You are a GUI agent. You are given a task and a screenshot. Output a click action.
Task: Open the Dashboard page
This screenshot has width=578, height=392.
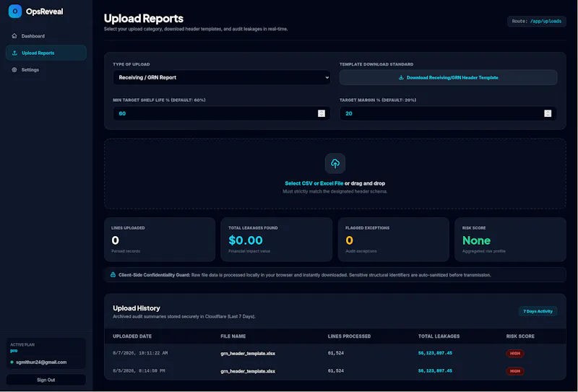(46, 36)
